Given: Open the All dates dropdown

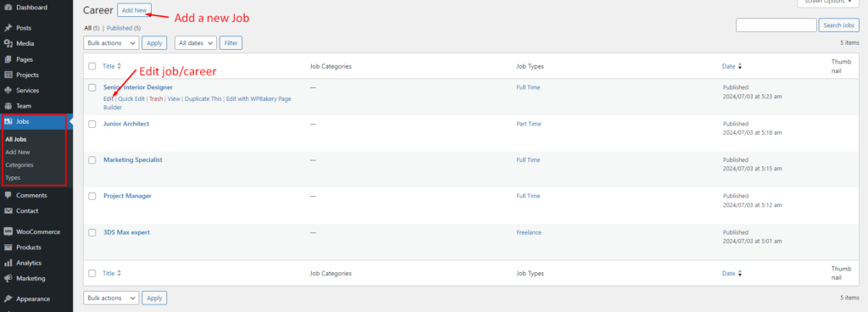Looking at the screenshot, I should 196,42.
